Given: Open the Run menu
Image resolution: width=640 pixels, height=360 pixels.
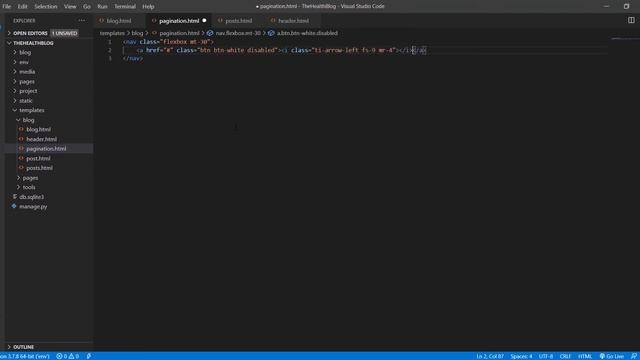Looking at the screenshot, I should (x=102, y=6).
